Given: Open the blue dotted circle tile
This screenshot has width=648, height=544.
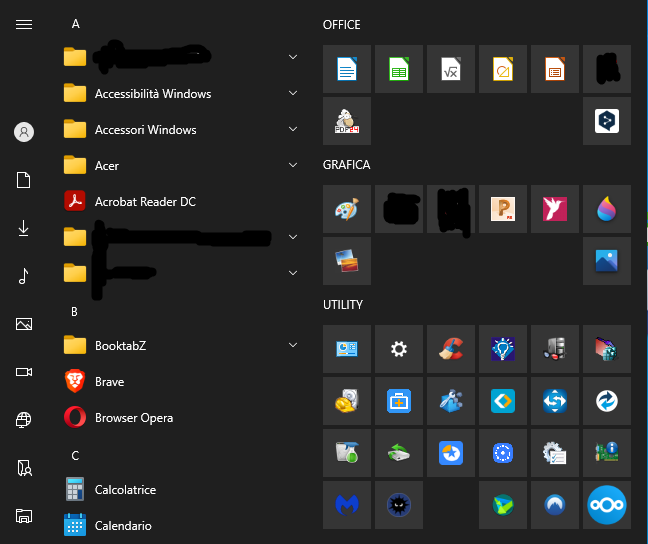Looking at the screenshot, I should [503, 453].
